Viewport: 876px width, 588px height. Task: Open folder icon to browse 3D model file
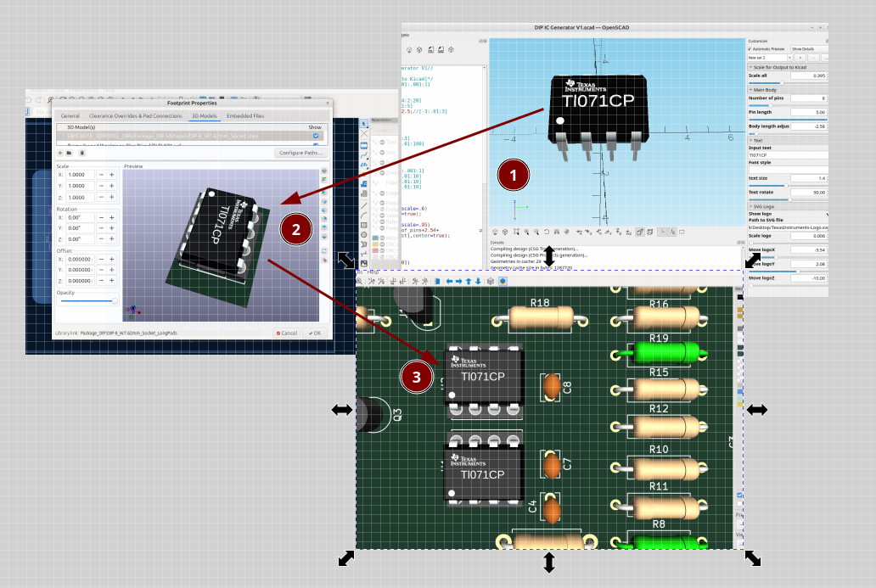69,153
